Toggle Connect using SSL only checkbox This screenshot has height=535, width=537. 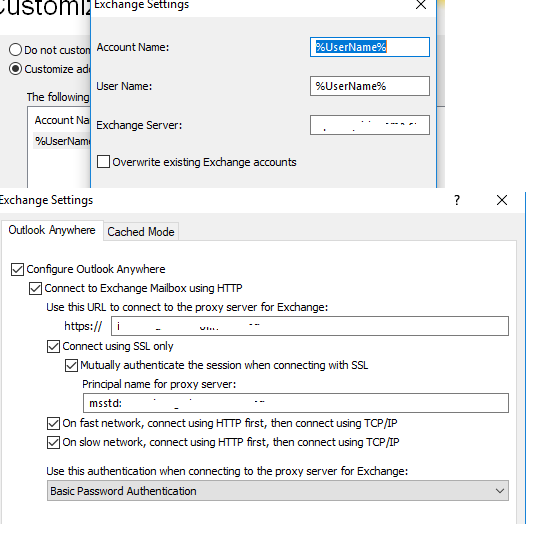(53, 346)
